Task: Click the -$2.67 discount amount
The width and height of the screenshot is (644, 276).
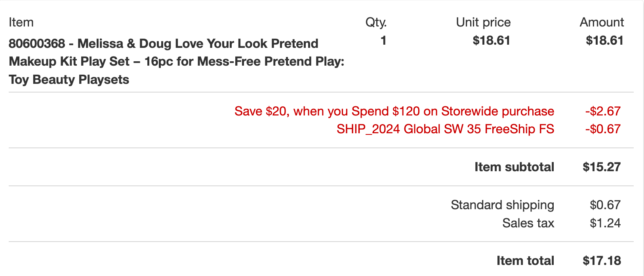Action: point(602,111)
